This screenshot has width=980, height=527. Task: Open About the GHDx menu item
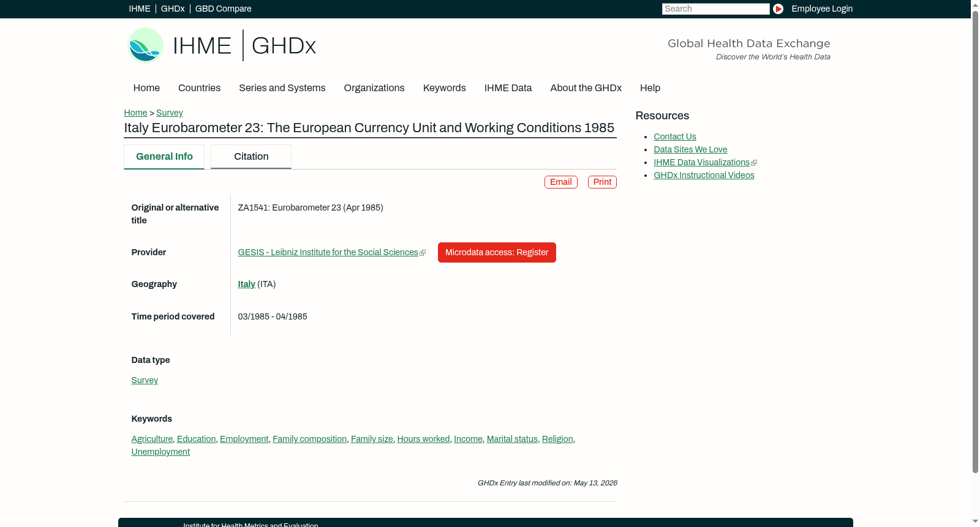(586, 88)
